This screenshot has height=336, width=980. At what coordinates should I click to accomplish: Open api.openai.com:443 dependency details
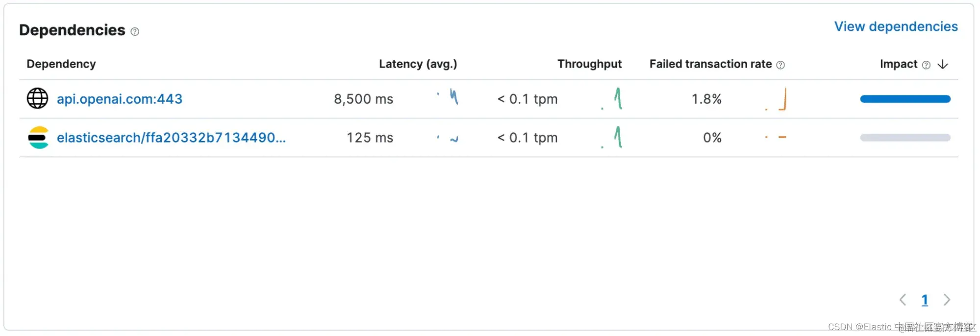(x=120, y=99)
